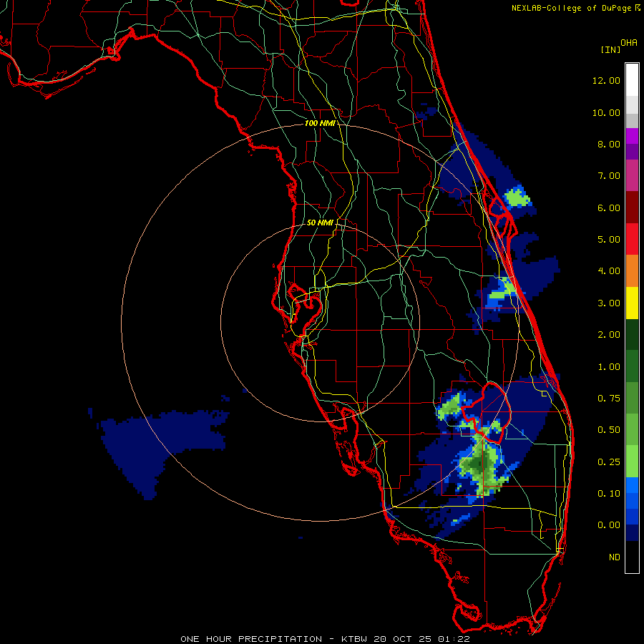Pick the yellow swatch beside 3.00

[632, 303]
